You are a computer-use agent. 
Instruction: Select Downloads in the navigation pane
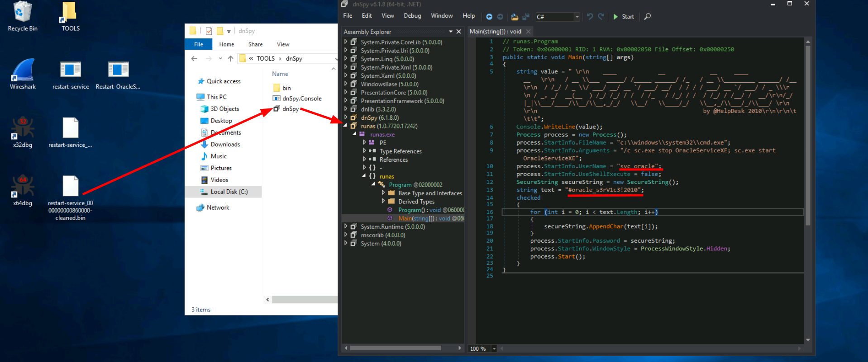[x=225, y=144]
